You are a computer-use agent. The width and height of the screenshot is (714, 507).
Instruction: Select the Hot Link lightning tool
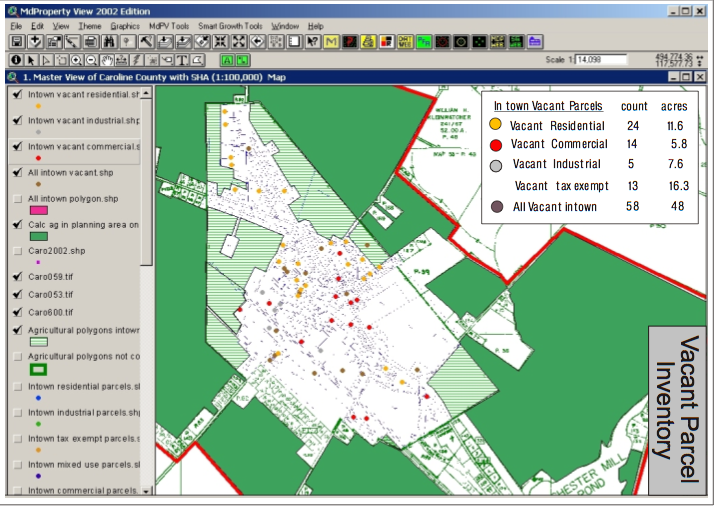(x=137, y=60)
